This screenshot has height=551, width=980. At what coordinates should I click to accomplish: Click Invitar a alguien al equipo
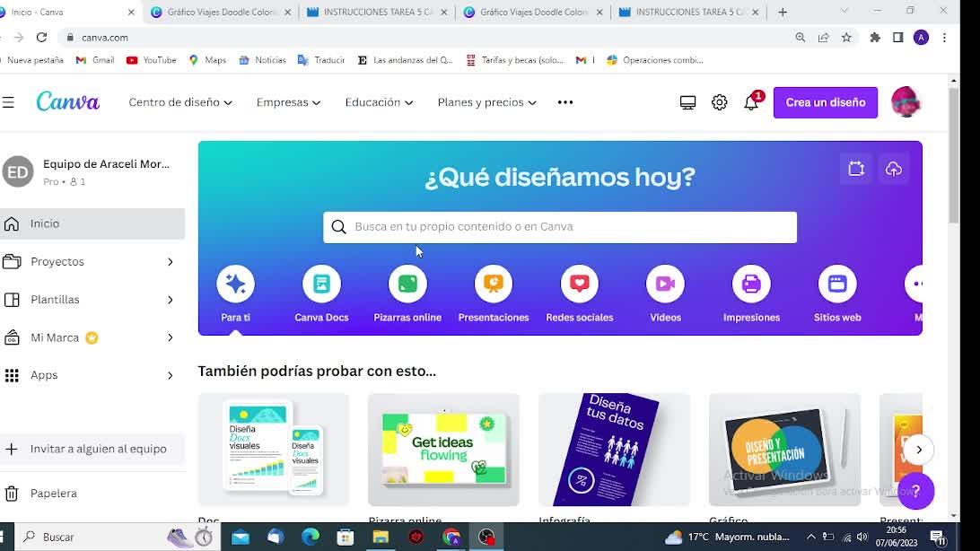(92, 450)
